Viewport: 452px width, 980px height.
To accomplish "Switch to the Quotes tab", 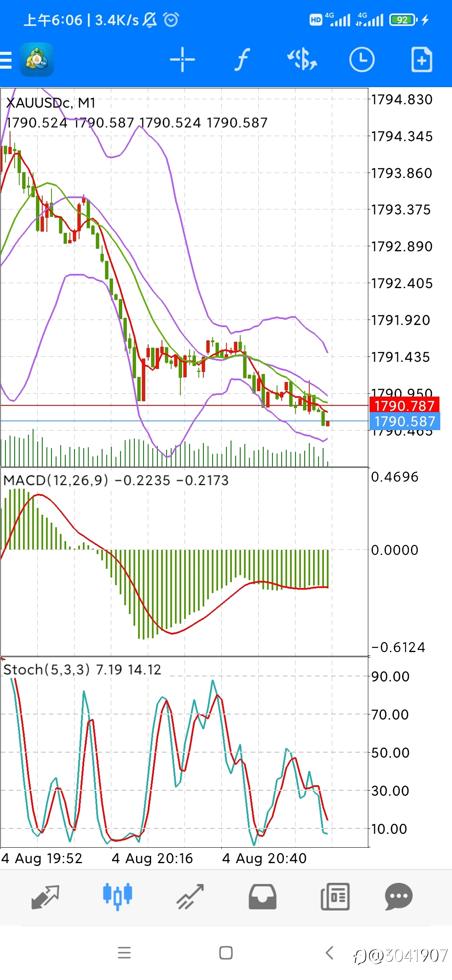I will click(45, 897).
